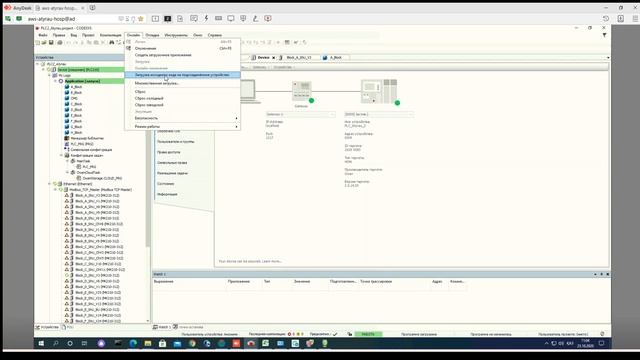
Task: Collapse the Application tree node
Action: [56, 81]
